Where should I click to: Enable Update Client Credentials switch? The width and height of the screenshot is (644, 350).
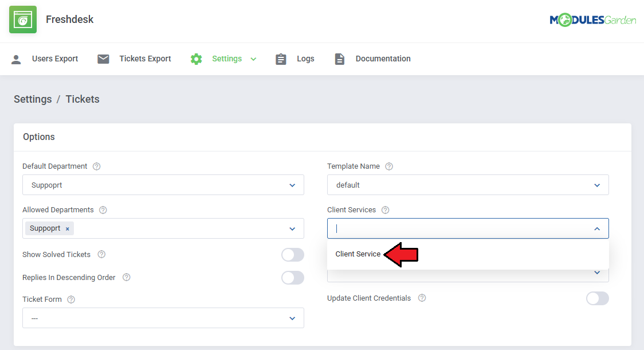[598, 298]
